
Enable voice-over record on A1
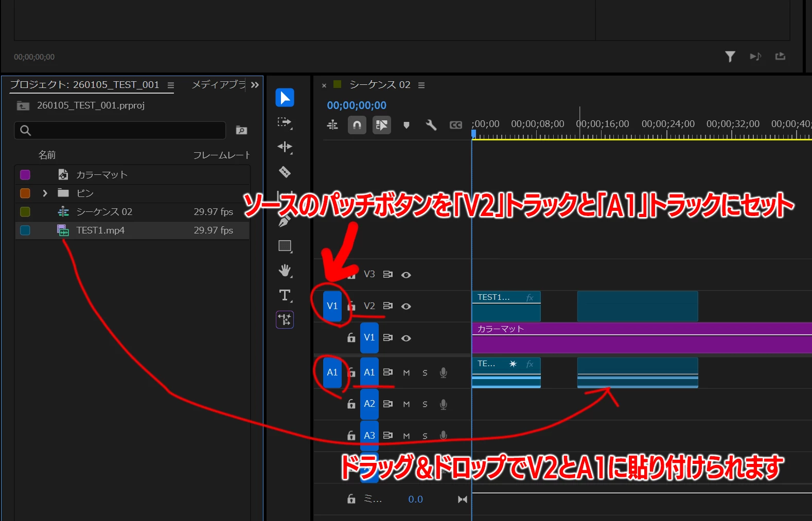tap(444, 372)
